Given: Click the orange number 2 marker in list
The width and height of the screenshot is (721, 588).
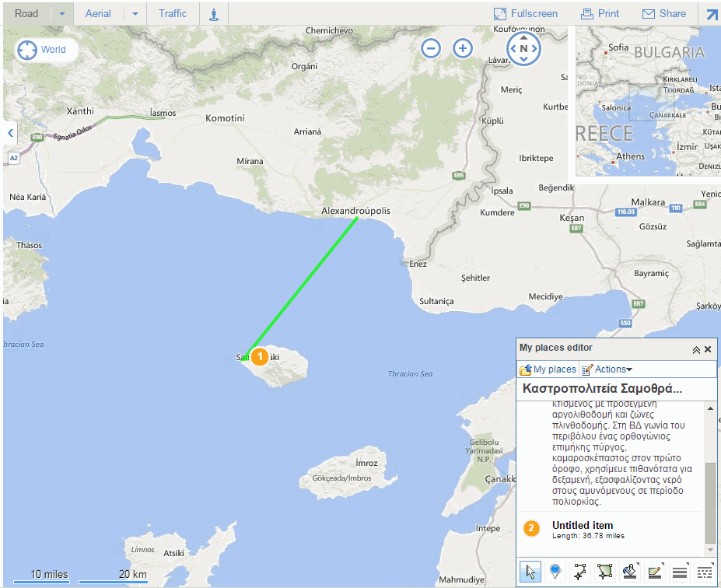Looking at the screenshot, I should pos(531,528).
